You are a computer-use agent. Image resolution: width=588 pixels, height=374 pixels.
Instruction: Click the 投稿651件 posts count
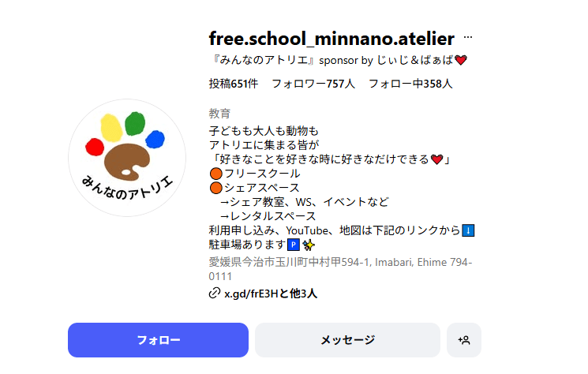click(233, 84)
